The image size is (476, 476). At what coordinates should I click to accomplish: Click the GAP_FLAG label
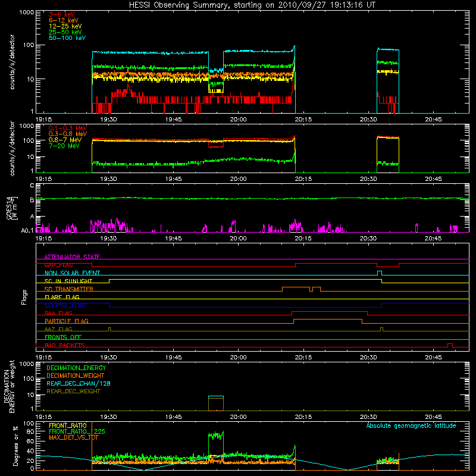pyautogui.click(x=58, y=265)
